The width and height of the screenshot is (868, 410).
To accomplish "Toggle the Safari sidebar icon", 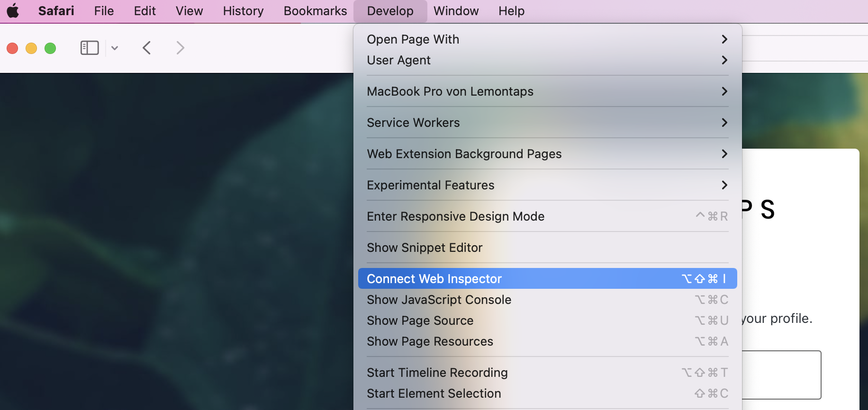I will [x=90, y=48].
